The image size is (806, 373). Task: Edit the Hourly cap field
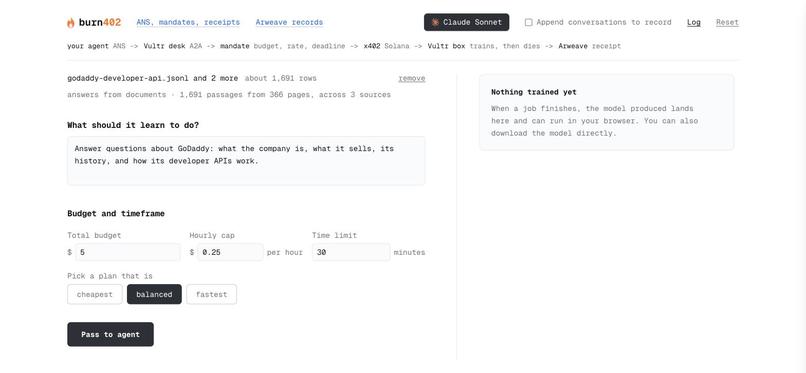tap(230, 252)
